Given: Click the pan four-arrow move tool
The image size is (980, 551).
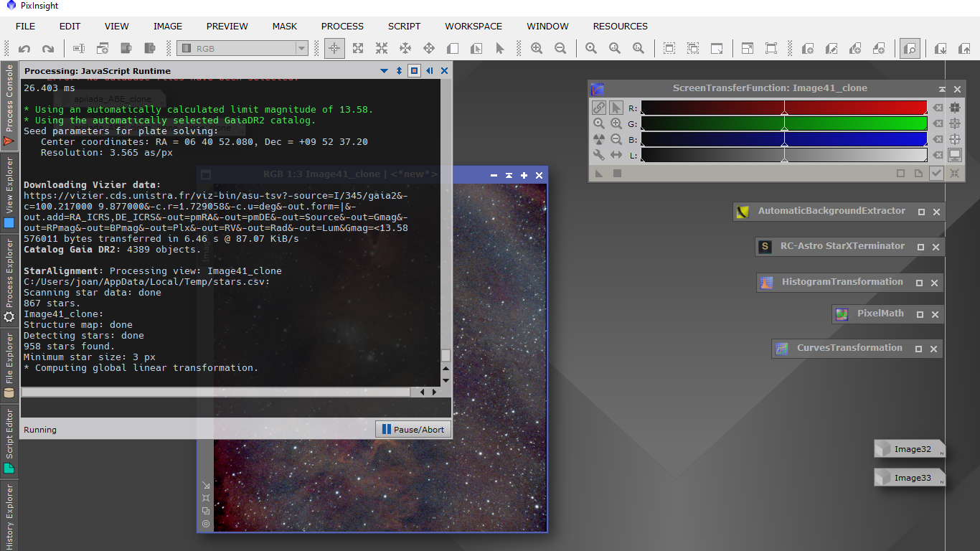Looking at the screenshot, I should pyautogui.click(x=429, y=49).
